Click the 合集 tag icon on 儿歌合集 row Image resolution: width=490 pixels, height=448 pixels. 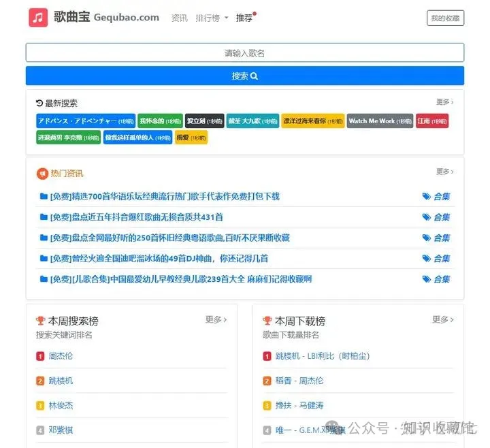click(x=427, y=279)
